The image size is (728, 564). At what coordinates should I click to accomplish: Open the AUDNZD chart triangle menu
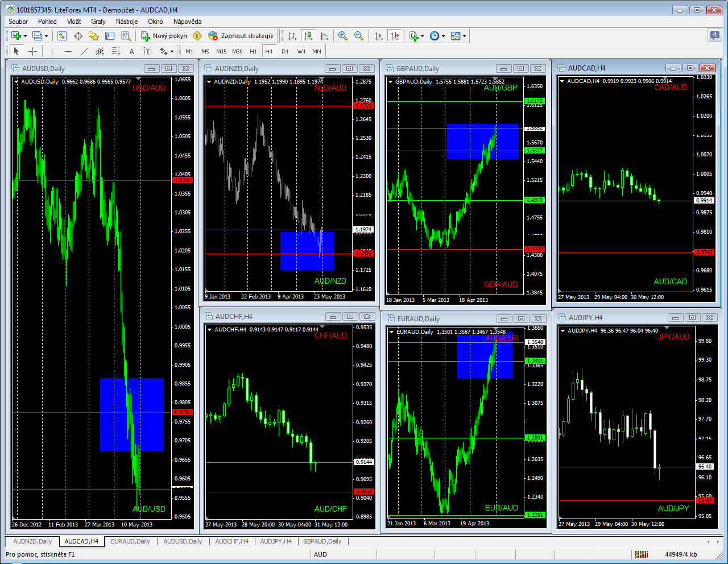coord(209,82)
